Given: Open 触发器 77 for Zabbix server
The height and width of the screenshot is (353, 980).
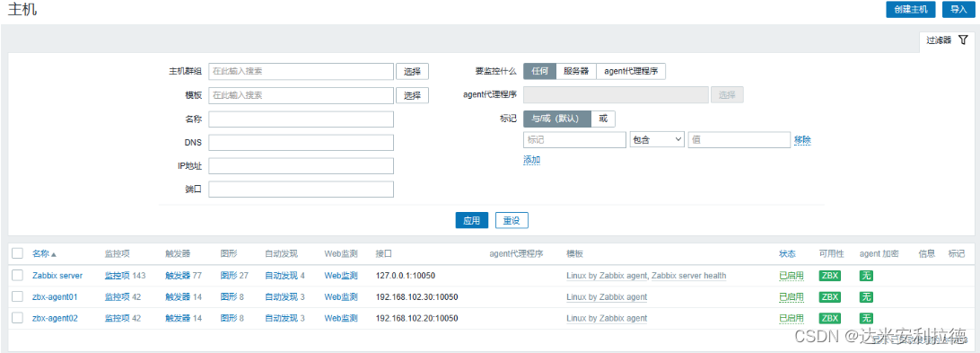Looking at the screenshot, I should 178,276.
